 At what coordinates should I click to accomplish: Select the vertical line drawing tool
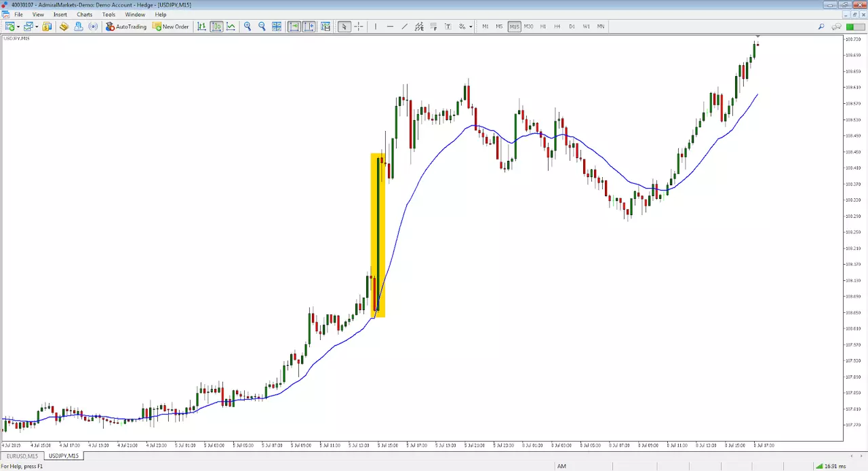coord(375,26)
